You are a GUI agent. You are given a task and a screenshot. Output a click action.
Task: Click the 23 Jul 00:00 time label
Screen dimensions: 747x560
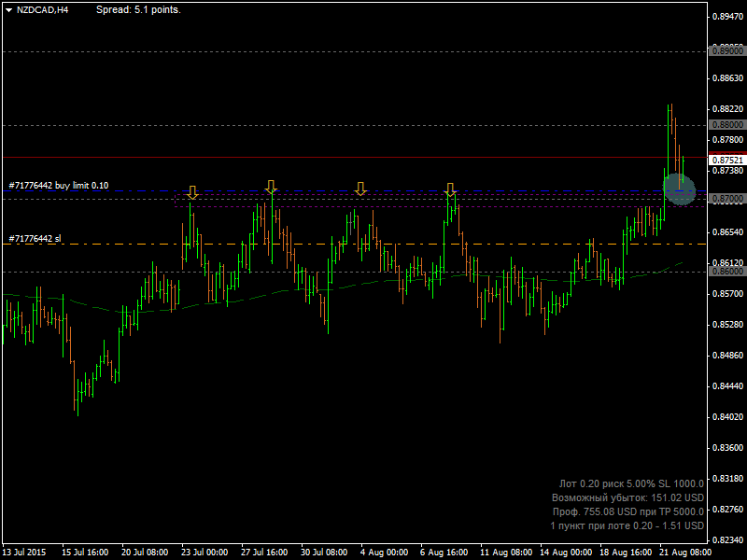tap(204, 553)
